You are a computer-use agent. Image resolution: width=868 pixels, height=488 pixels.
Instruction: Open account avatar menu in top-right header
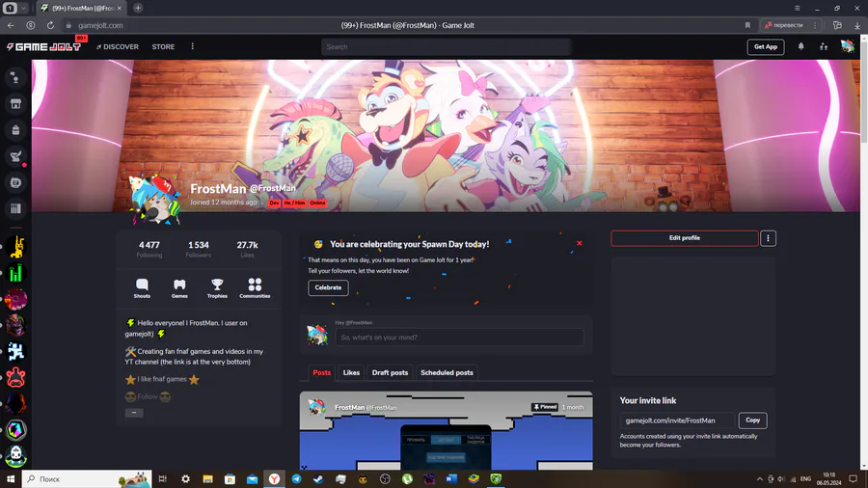click(x=847, y=46)
